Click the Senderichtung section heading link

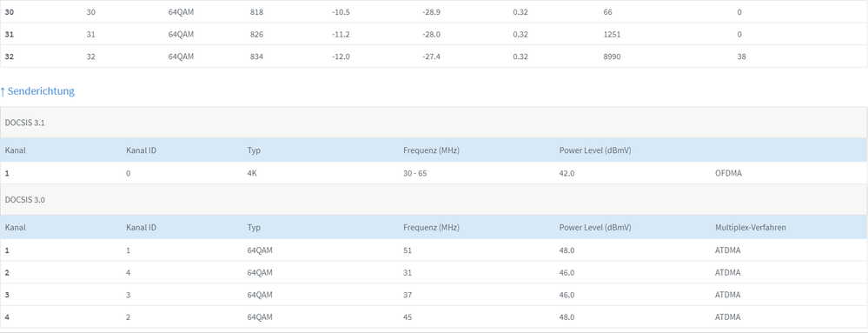37,91
